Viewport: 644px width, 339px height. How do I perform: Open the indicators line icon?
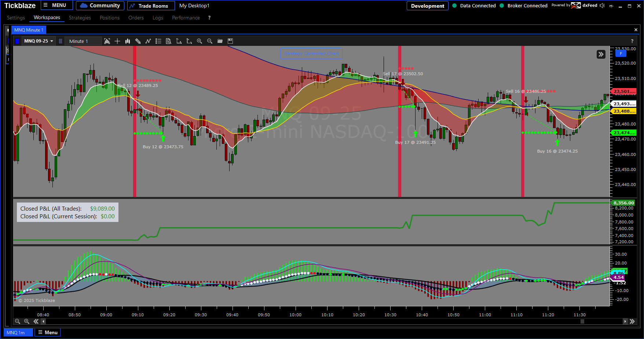tap(148, 41)
